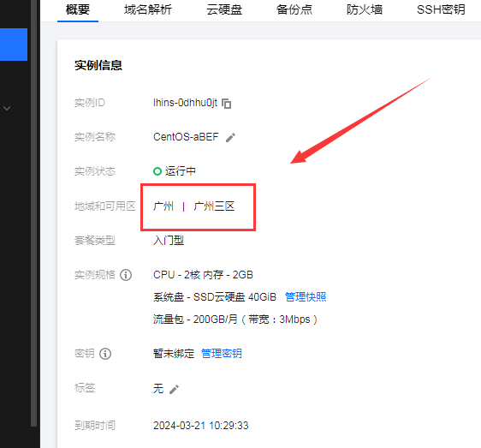
Task: Open 管理快照 link
Action: pyautogui.click(x=306, y=297)
